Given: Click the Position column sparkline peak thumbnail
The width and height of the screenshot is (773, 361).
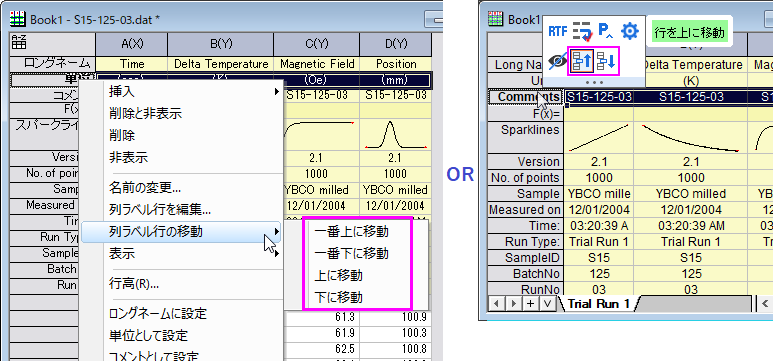Looking at the screenshot, I should [x=396, y=135].
